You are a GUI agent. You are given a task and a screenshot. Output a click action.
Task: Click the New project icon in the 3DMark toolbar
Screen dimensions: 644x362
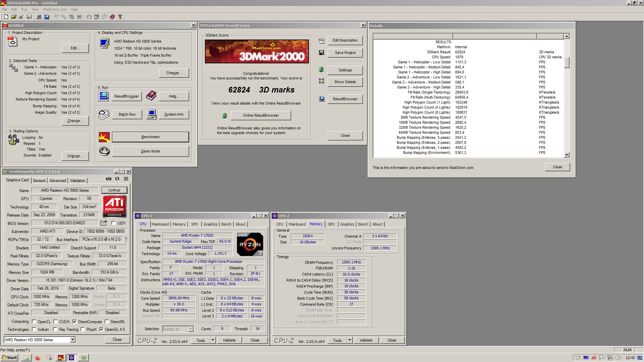(x=6, y=17)
